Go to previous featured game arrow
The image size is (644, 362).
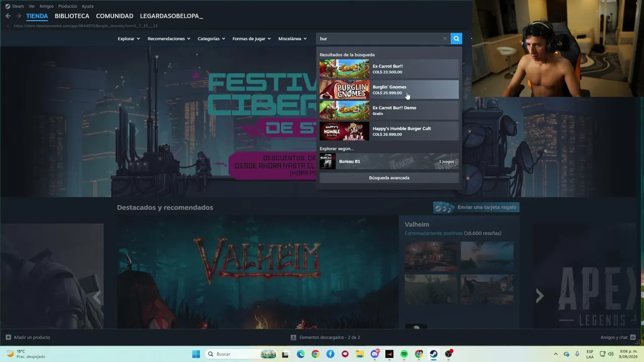(97, 297)
